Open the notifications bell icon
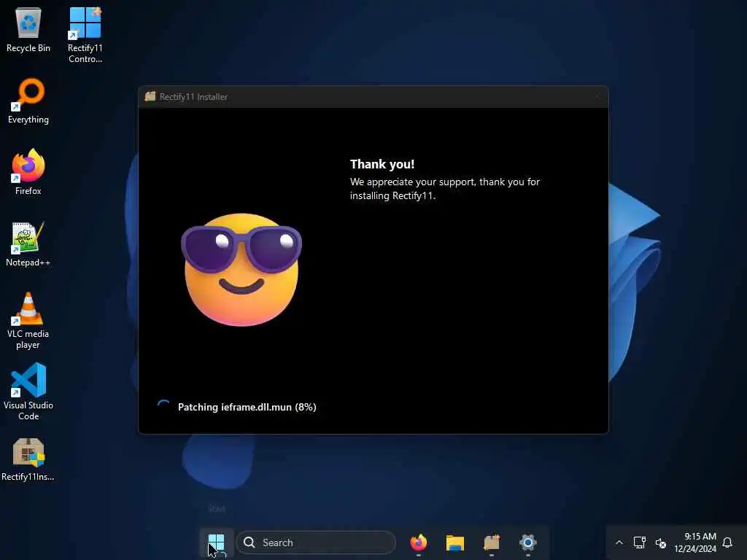The height and width of the screenshot is (560, 747). (x=727, y=542)
